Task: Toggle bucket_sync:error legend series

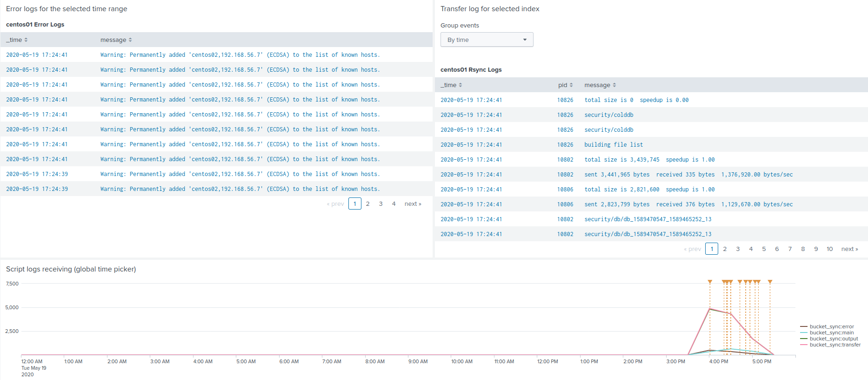Action: pyautogui.click(x=827, y=326)
